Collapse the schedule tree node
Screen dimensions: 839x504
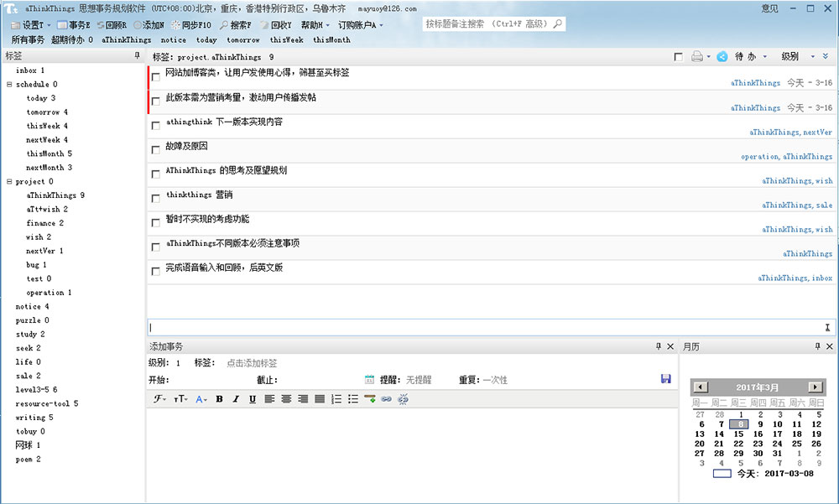[x=9, y=84]
